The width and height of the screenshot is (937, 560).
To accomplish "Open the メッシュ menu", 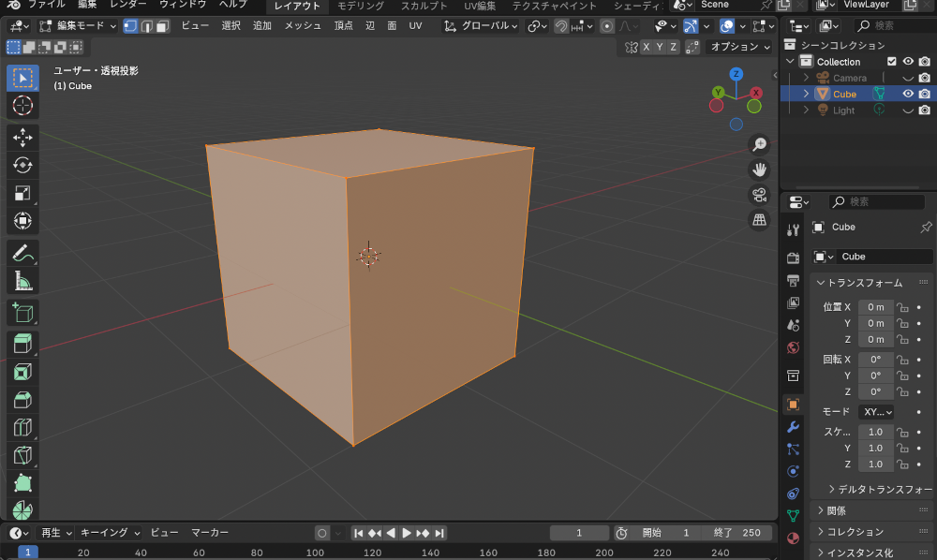I will tap(301, 25).
